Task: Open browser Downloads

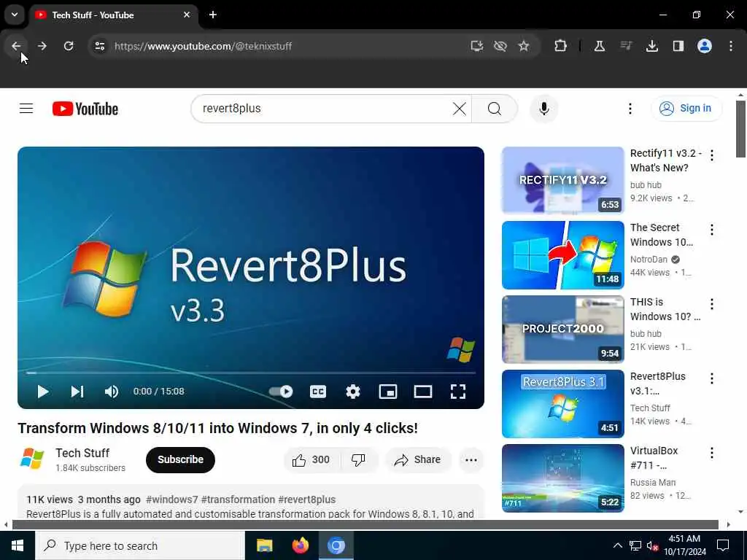Action: coord(651,46)
